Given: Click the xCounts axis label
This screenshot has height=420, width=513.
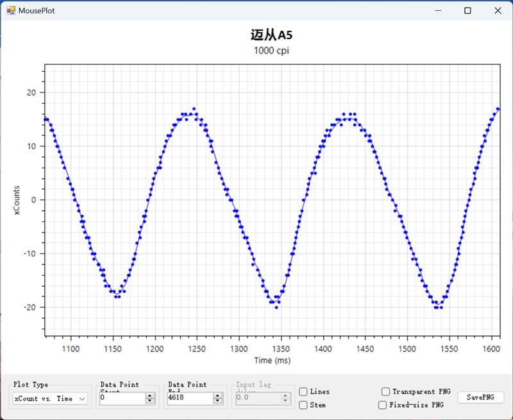Looking at the screenshot, I should [17, 199].
